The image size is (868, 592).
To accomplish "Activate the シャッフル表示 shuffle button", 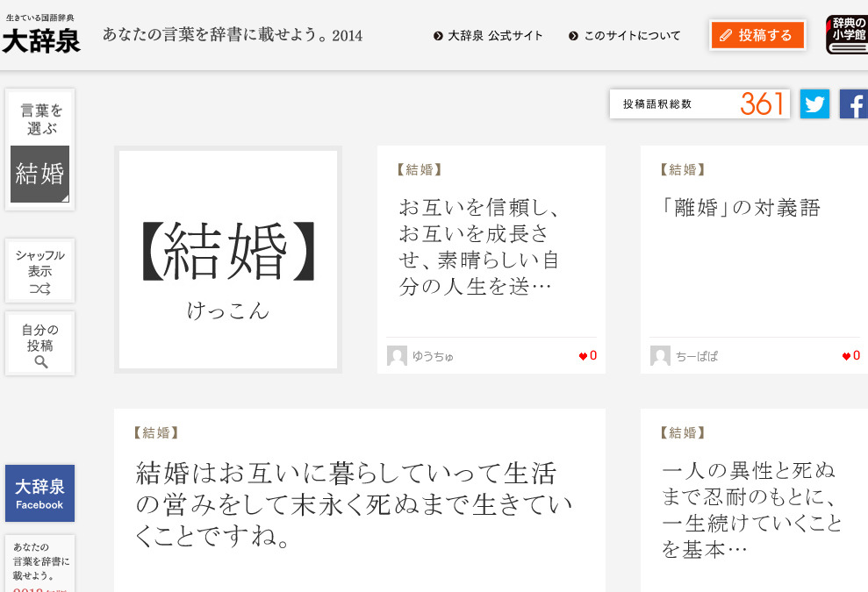I will pyautogui.click(x=39, y=270).
